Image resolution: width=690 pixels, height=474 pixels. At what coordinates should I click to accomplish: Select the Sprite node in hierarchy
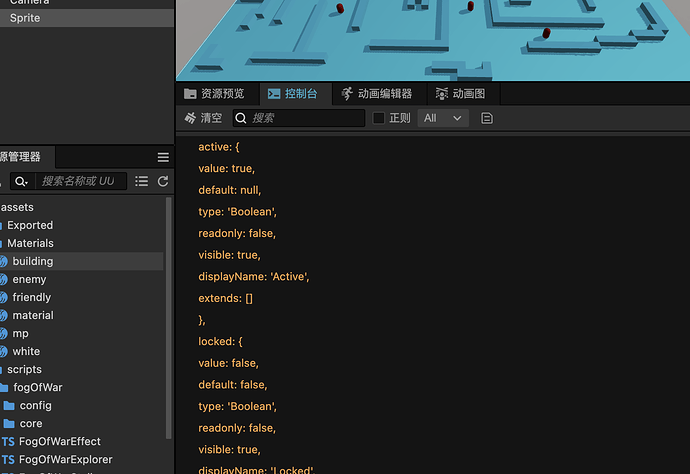(x=87, y=18)
